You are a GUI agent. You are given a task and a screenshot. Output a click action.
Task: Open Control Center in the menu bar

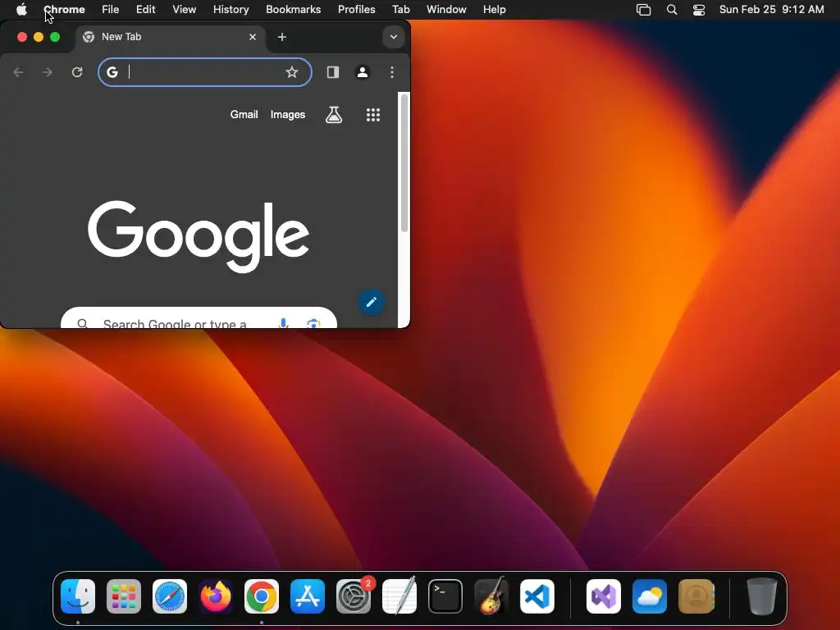(x=699, y=10)
